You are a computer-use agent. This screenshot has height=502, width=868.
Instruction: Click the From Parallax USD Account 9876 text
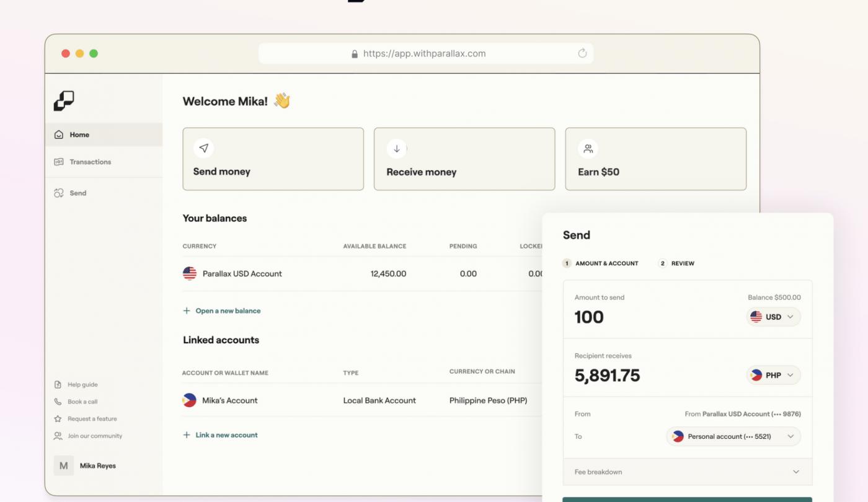[743, 414]
